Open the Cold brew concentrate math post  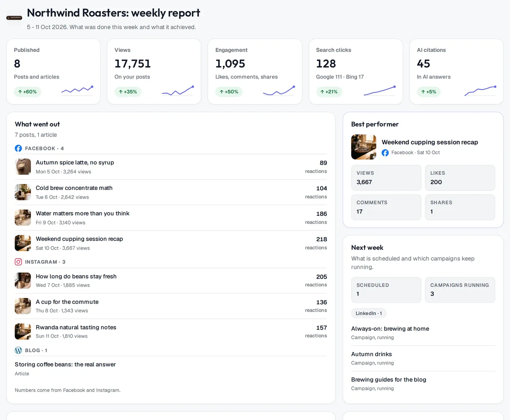[171, 192]
